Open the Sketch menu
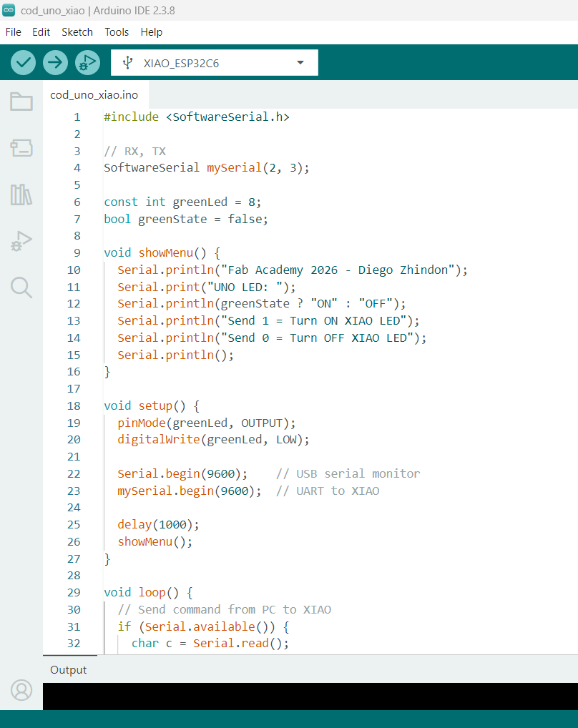This screenshot has height=728, width=578. pos(77,31)
